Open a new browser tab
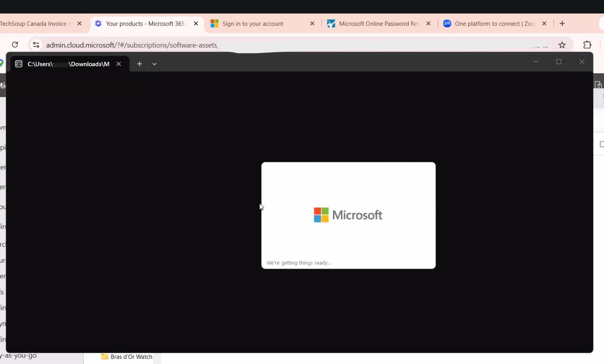The width and height of the screenshot is (604, 364). [x=562, y=24]
